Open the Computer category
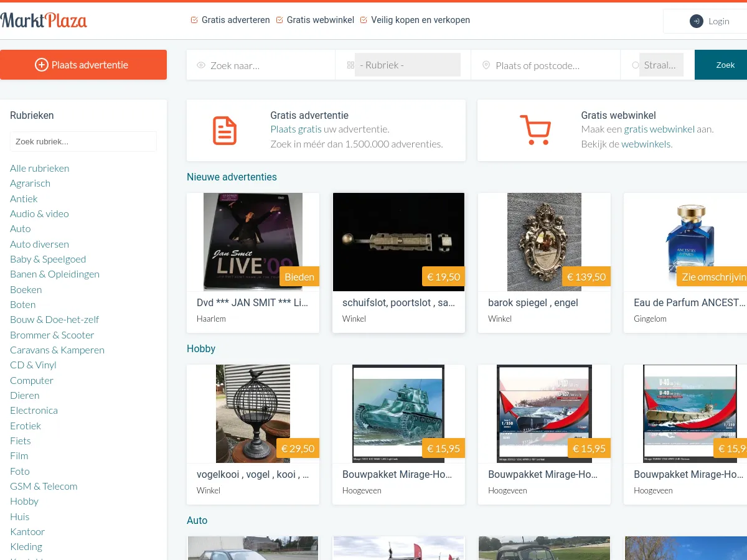The image size is (747, 560). click(x=32, y=380)
